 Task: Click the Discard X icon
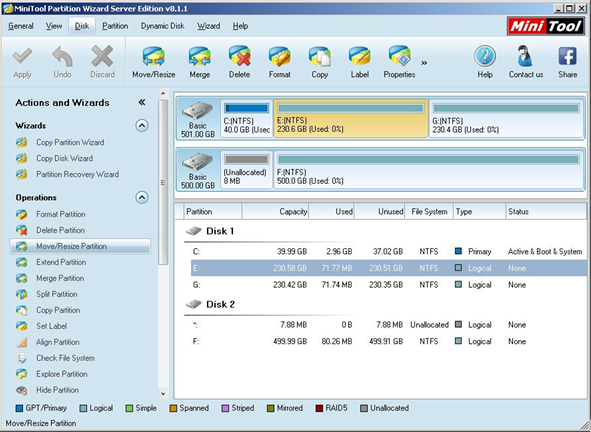point(102,56)
